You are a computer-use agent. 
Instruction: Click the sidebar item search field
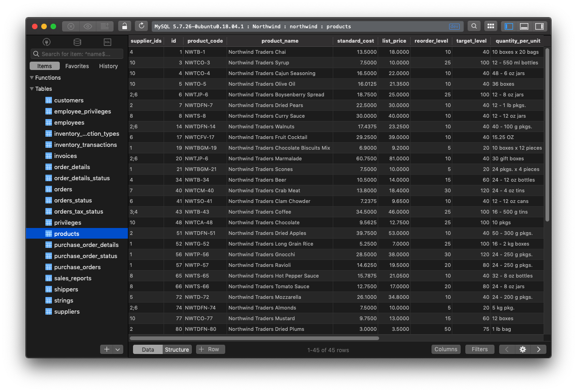pyautogui.click(x=77, y=54)
